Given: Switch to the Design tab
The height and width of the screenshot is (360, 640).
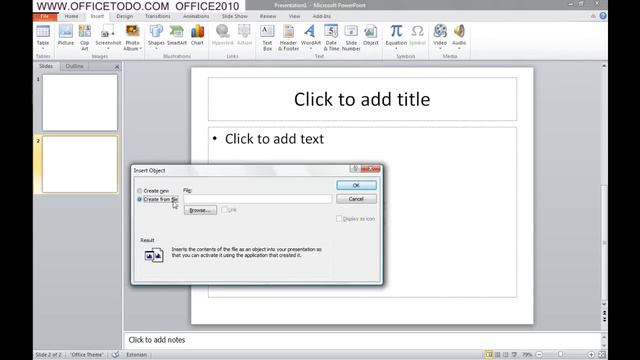Looking at the screenshot, I should 124,16.
